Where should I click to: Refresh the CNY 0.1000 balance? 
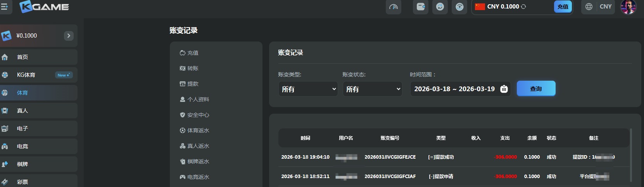[523, 7]
